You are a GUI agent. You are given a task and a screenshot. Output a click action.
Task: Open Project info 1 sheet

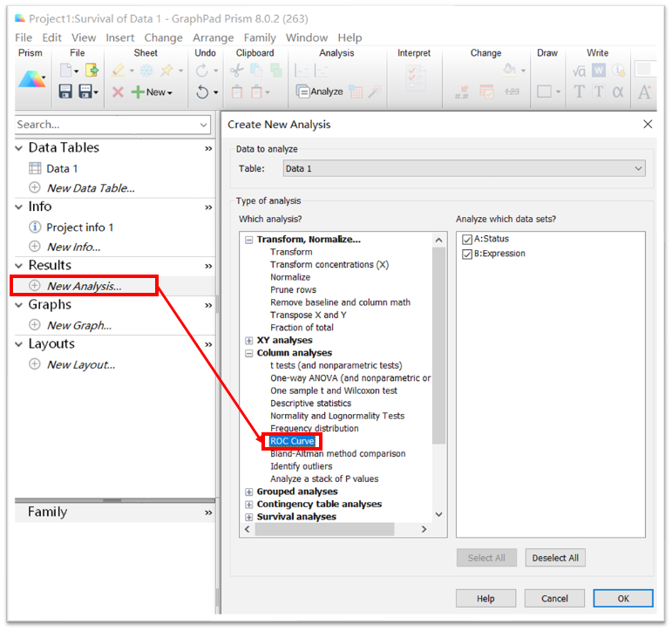point(79,227)
